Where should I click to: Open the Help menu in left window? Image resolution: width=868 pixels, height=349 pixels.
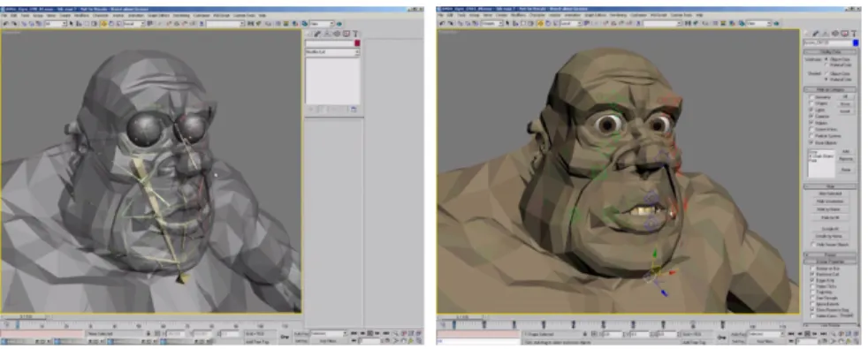pyautogui.click(x=262, y=16)
